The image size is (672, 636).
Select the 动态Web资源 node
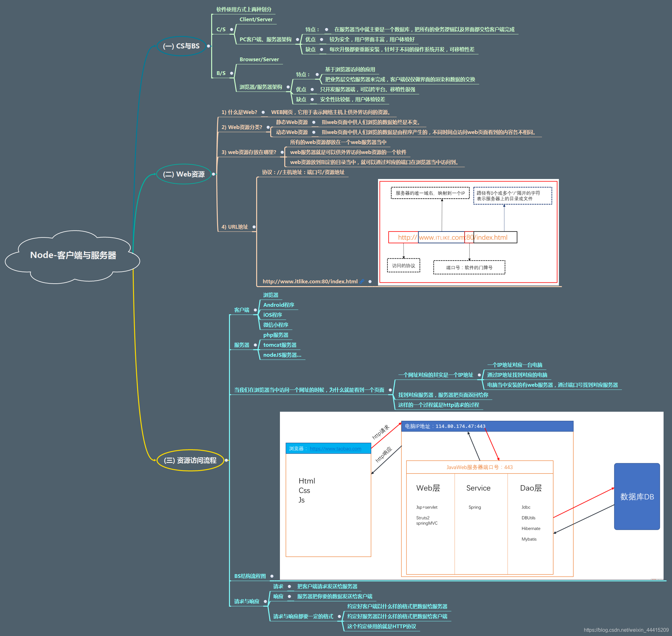coord(292,132)
